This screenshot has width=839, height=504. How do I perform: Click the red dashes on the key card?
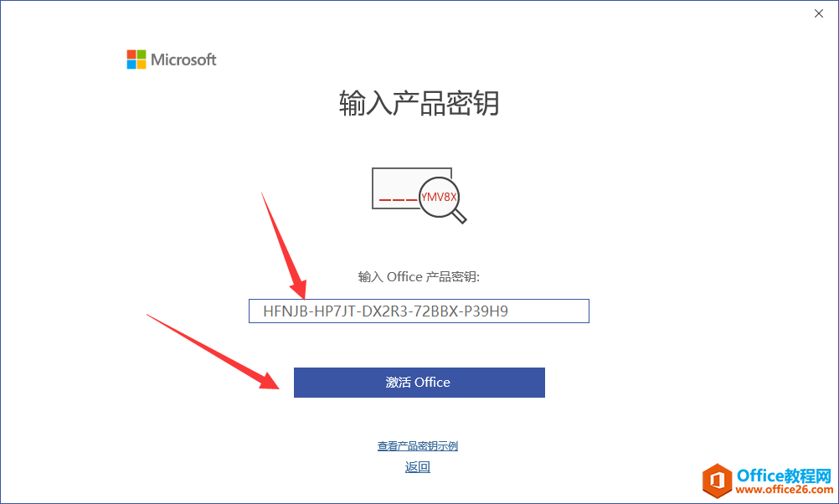[x=398, y=200]
